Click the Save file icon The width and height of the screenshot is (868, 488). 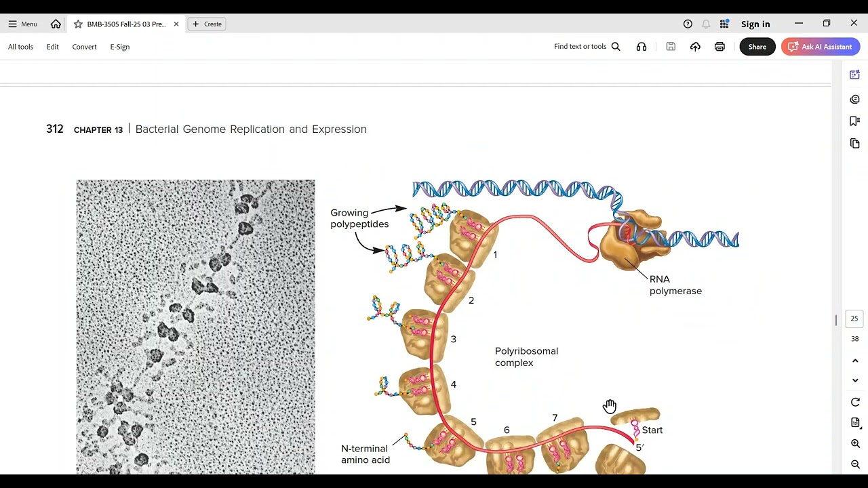tap(671, 47)
